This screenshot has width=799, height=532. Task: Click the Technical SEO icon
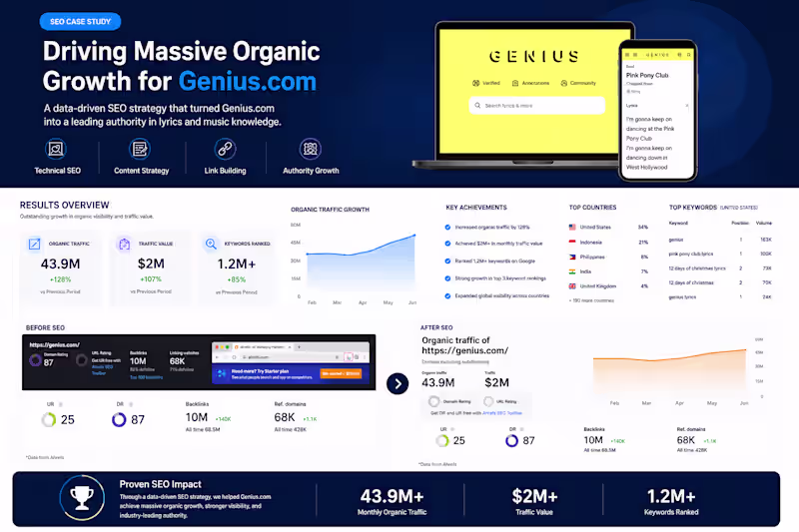(x=56, y=149)
